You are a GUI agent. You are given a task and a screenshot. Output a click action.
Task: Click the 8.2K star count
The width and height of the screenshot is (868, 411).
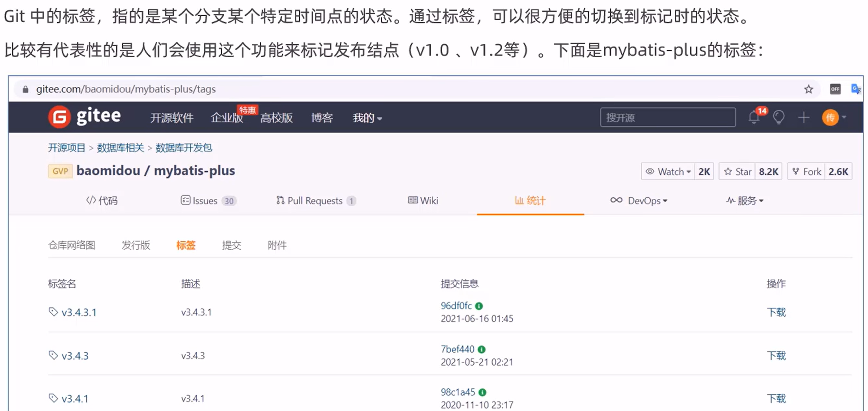coord(769,171)
